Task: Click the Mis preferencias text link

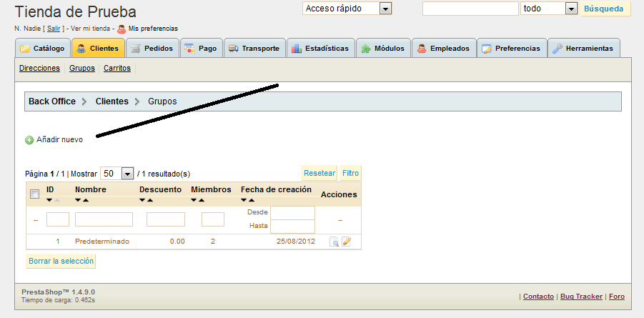Action: [x=153, y=29]
